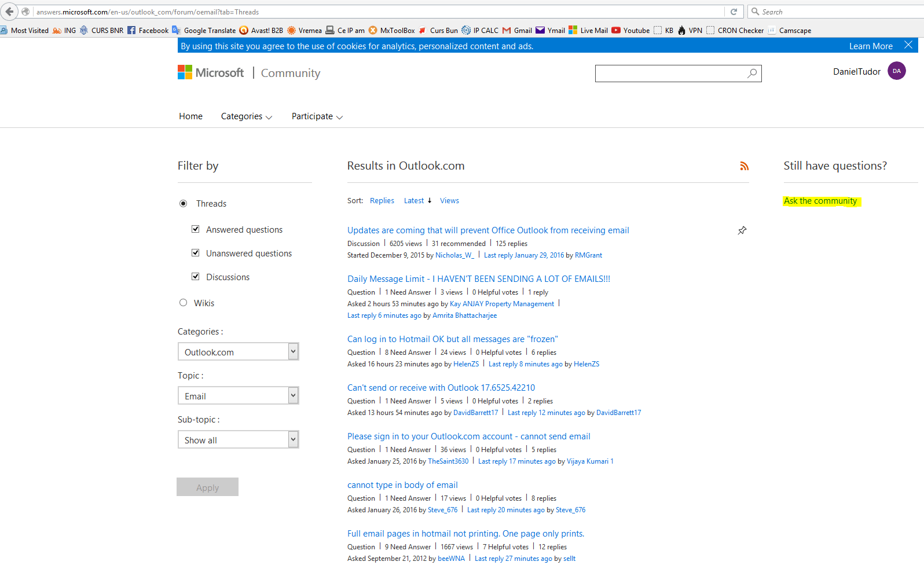Open the IP CALC bookmark
Viewport: 924px width, 569px height.
(480, 31)
